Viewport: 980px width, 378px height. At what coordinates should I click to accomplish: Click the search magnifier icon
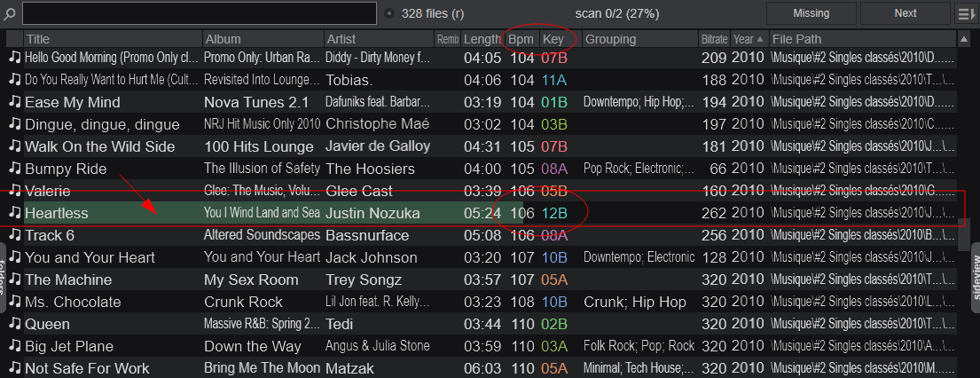(x=9, y=14)
